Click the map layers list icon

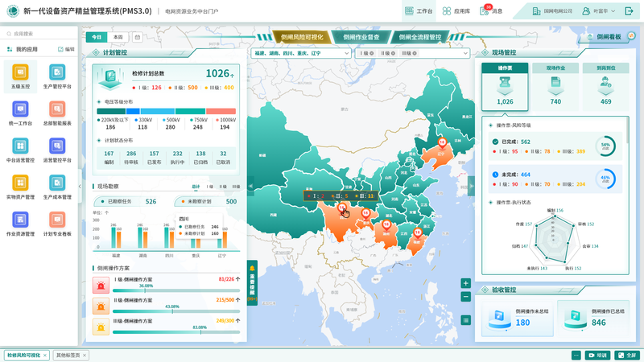point(466,319)
